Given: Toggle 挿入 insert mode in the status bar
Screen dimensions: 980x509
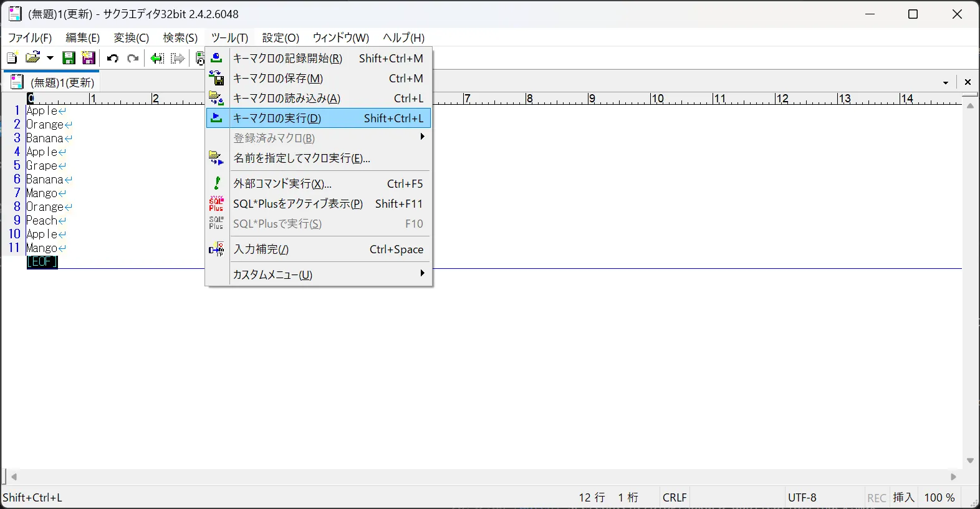Looking at the screenshot, I should click(x=903, y=498).
